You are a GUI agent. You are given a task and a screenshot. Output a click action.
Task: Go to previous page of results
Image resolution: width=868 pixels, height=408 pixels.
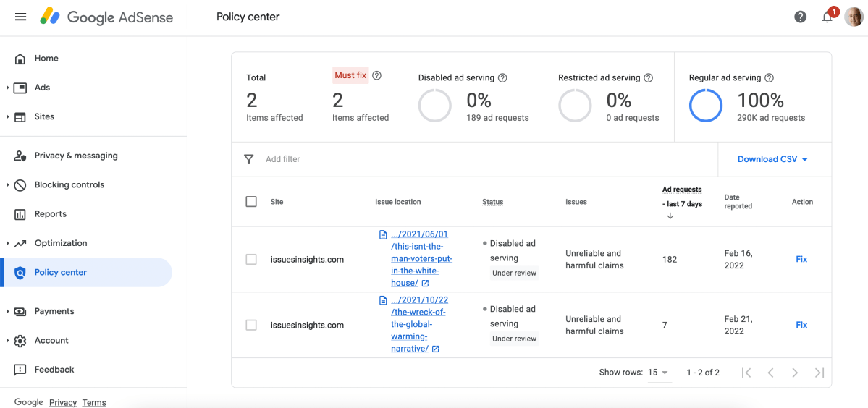pos(770,373)
